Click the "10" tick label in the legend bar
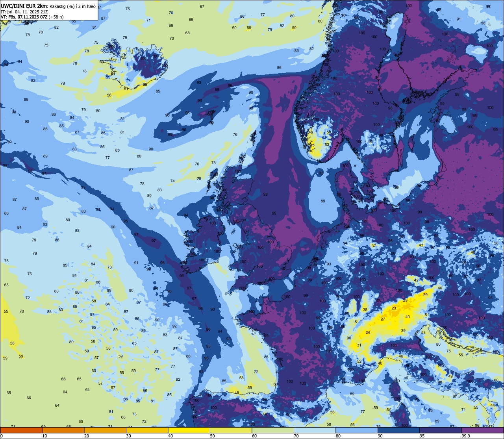This screenshot has width=504, height=439. 44,436
